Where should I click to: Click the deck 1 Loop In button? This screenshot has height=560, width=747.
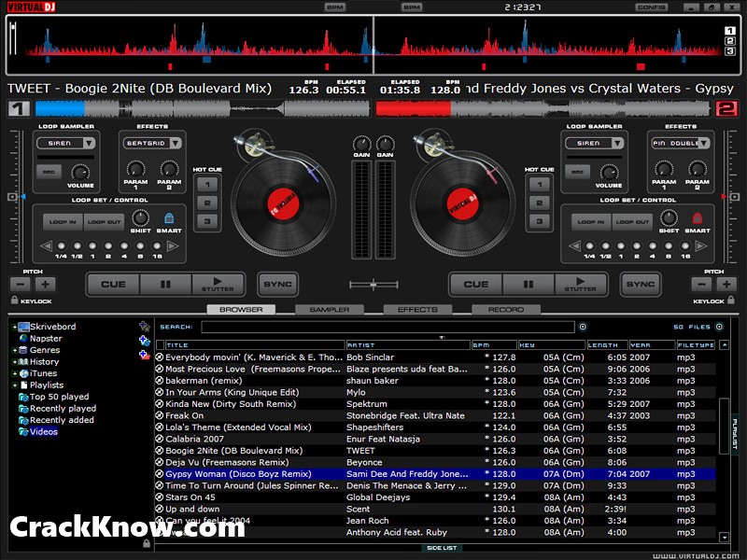(63, 222)
